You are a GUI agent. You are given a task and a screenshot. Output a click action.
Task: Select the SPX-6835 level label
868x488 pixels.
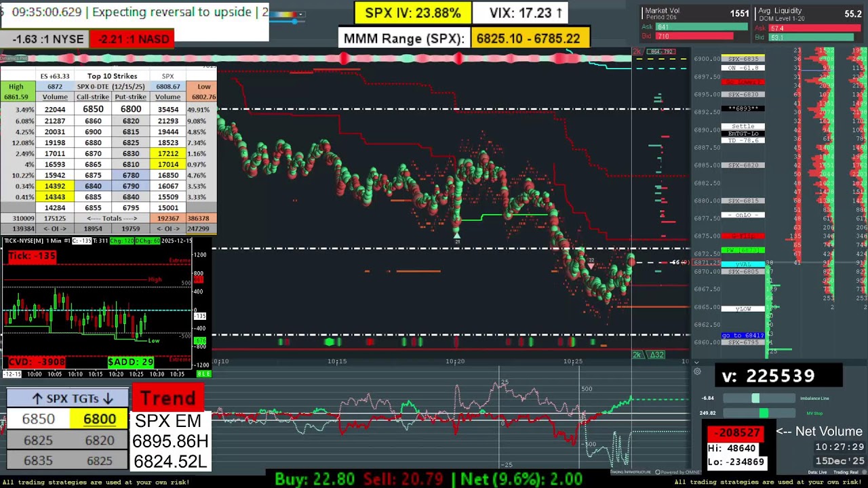tap(743, 59)
